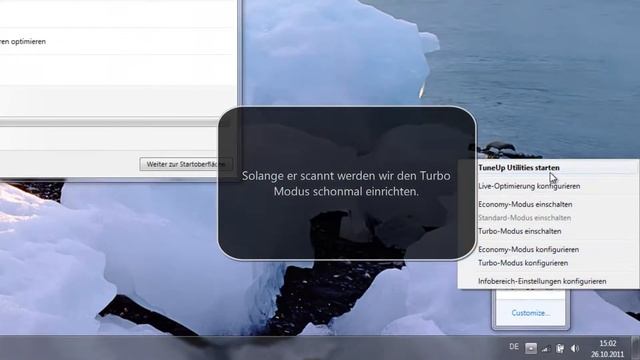The image size is (640, 360).
Task: Click the power/battery tray icon
Action: coord(560,348)
